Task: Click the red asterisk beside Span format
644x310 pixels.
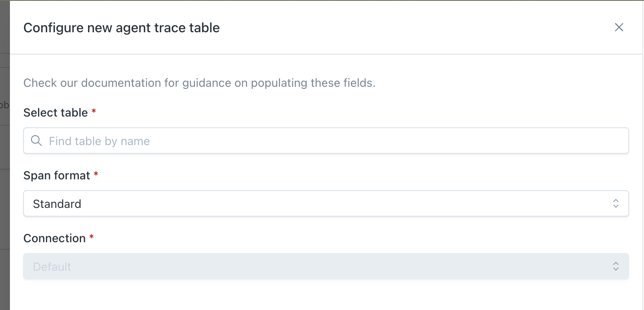Action: pos(96,174)
